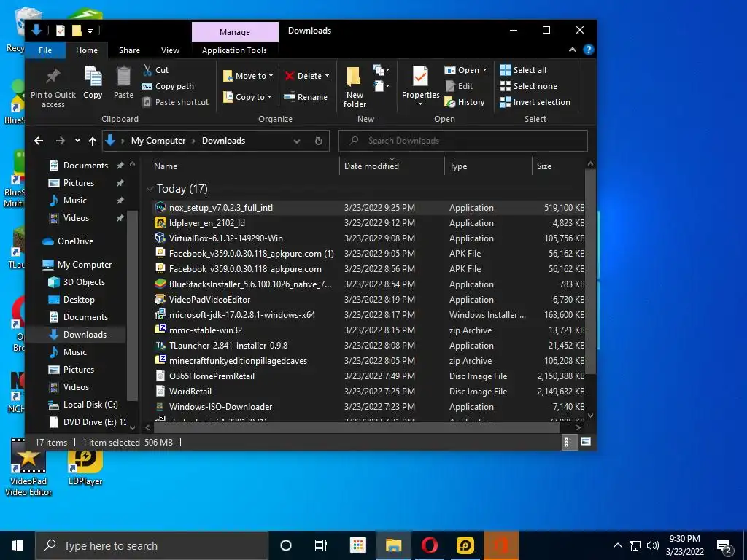The width and height of the screenshot is (747, 560).
Task: Click in the Search Downloads field
Action: 462,141
